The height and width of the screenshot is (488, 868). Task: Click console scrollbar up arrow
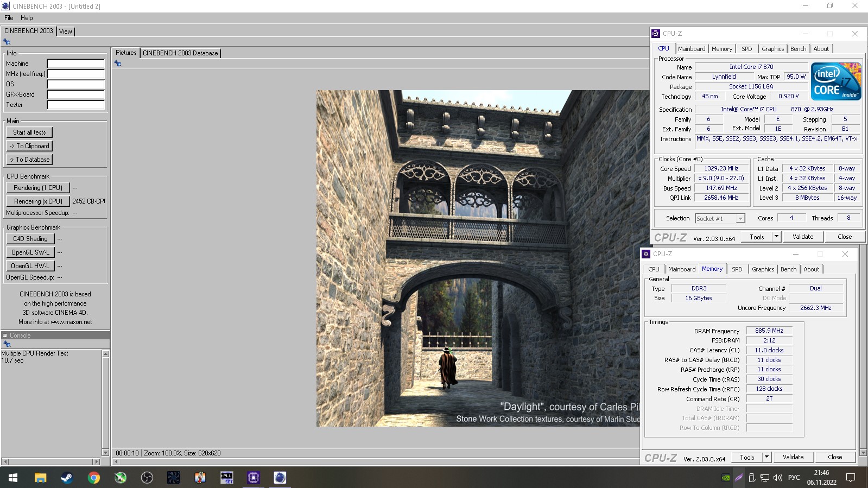pyautogui.click(x=105, y=354)
